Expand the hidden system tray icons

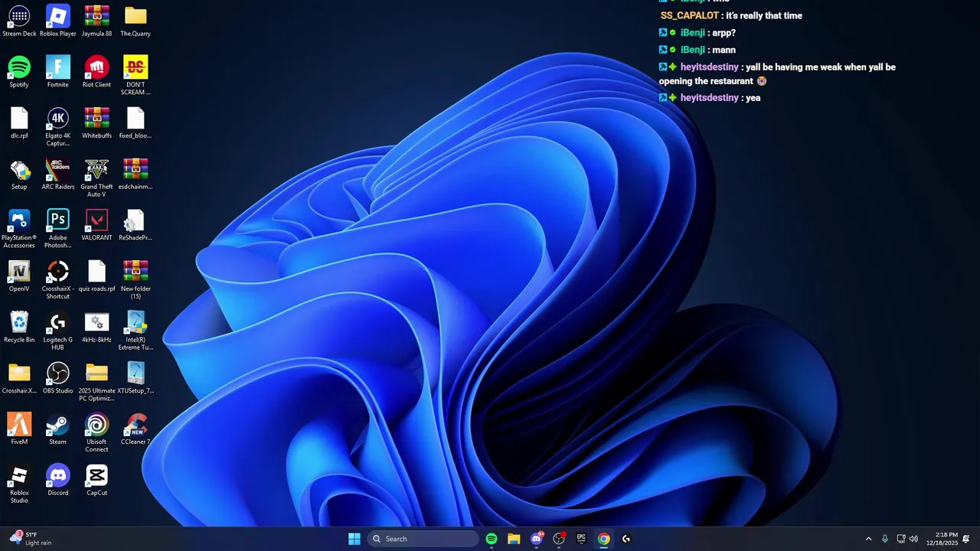point(868,539)
